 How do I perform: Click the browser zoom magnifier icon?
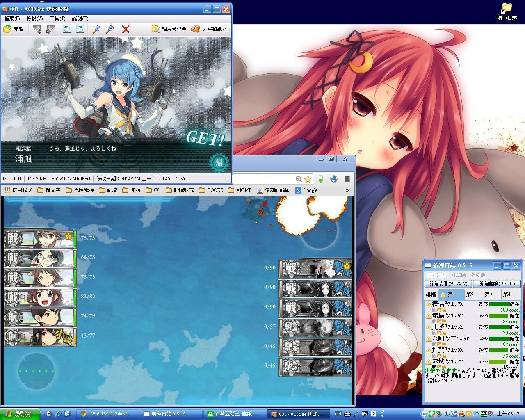click(299, 179)
